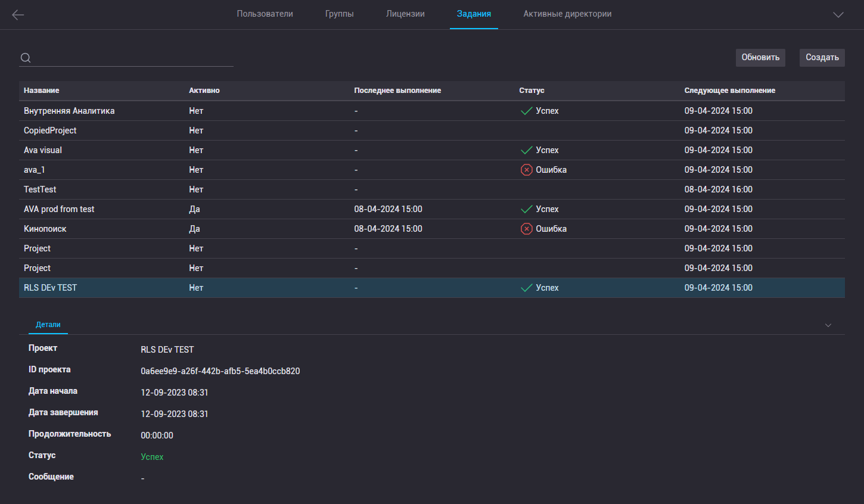The image size is (864, 504).
Task: Click success checkmark icon in Ava visual row
Action: coord(527,150)
